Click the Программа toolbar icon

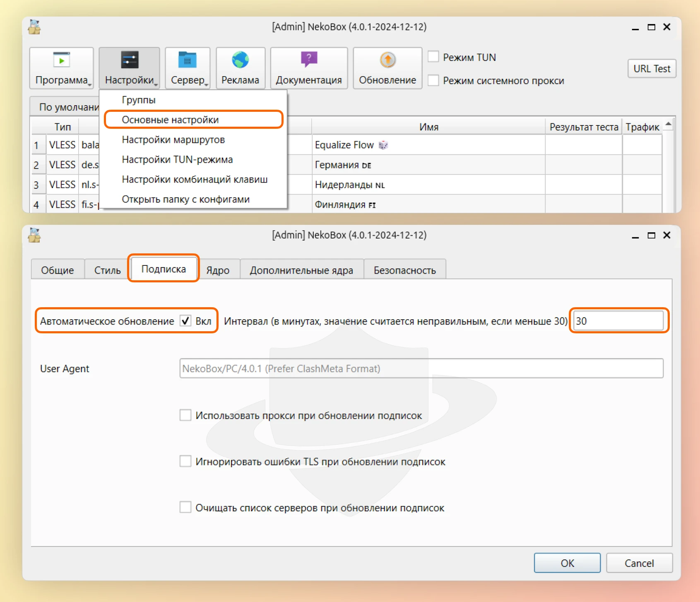tap(61, 60)
